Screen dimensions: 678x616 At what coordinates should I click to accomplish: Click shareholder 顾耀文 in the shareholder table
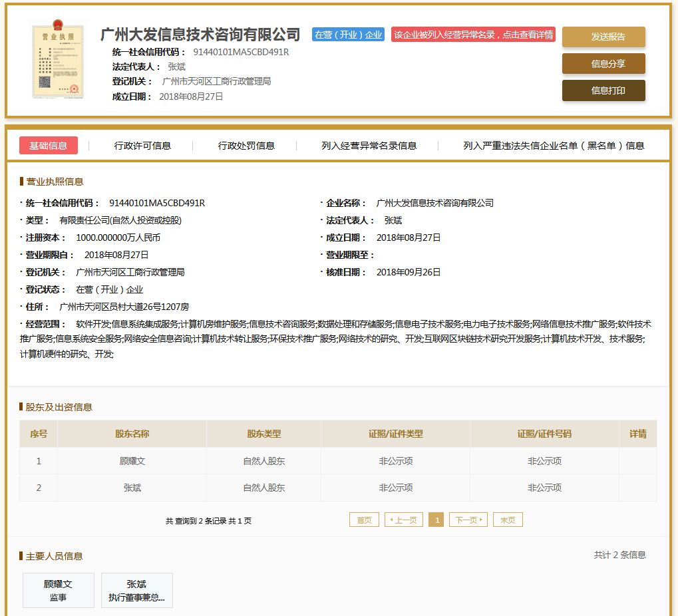[132, 461]
